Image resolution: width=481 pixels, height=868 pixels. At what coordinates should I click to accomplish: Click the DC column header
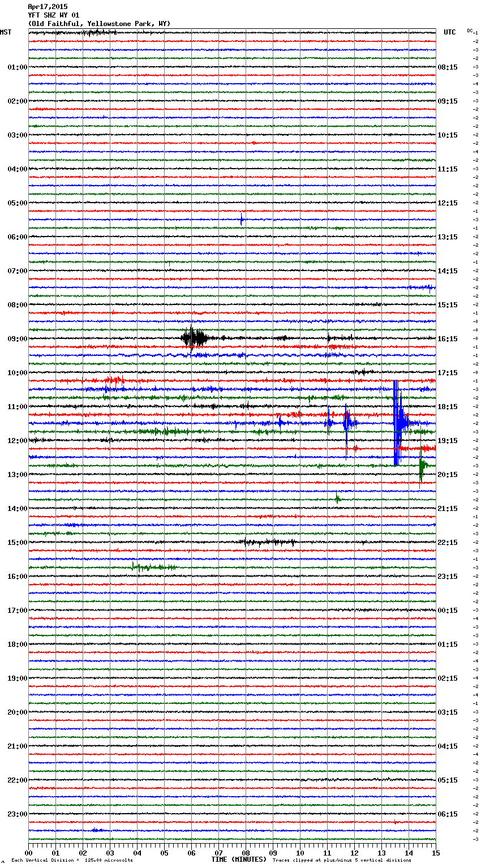(470, 31)
